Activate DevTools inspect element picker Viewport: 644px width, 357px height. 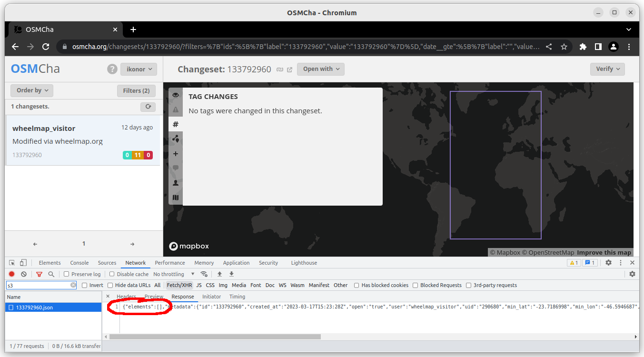tap(12, 263)
